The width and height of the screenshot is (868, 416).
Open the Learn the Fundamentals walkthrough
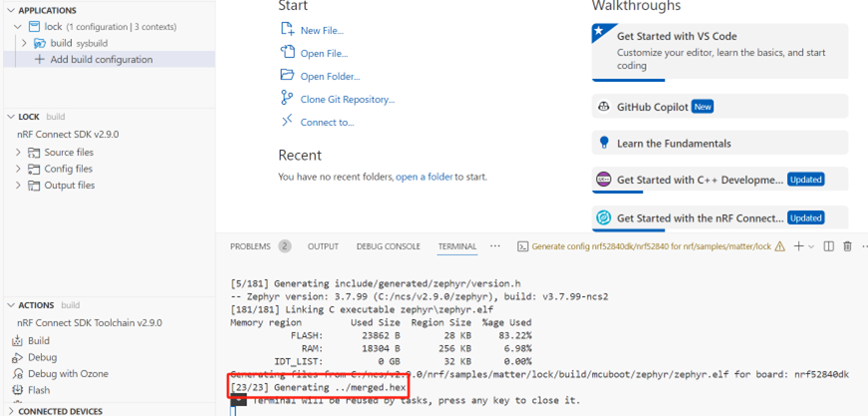tap(720, 143)
